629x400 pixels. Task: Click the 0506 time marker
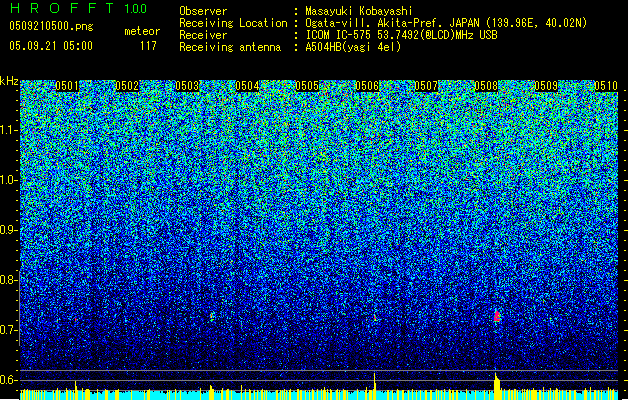coord(367,86)
